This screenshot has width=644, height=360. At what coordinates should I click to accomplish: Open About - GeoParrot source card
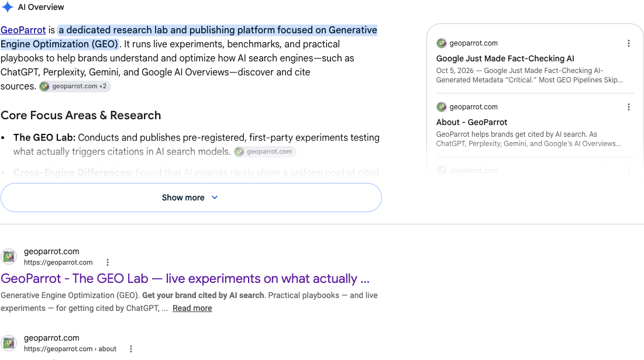pos(471,122)
